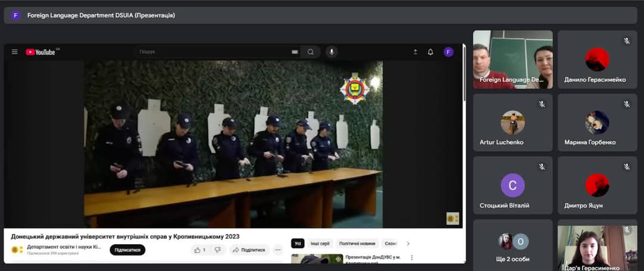Click the Поділитися share button
Screen dimensions: 644x271
[x=249, y=250]
